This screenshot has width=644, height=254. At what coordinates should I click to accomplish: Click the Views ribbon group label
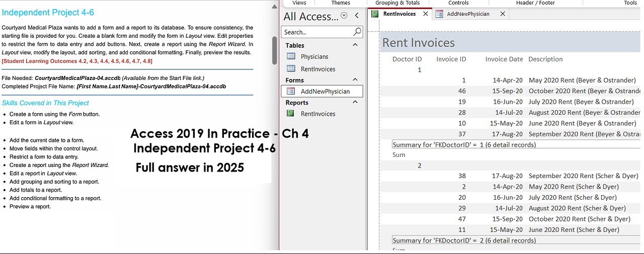pyautogui.click(x=299, y=3)
